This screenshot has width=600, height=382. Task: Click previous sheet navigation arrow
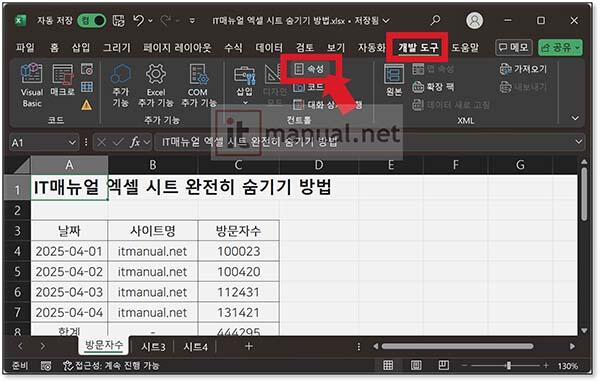pyautogui.click(x=20, y=346)
